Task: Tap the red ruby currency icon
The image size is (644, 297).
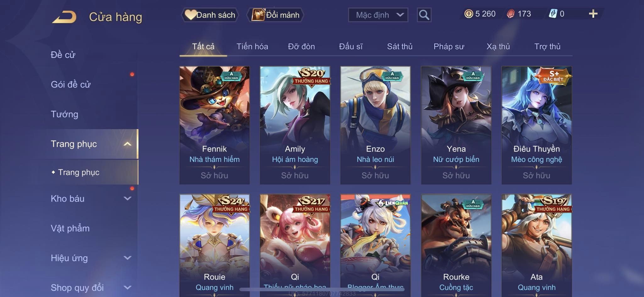Action: [511, 14]
